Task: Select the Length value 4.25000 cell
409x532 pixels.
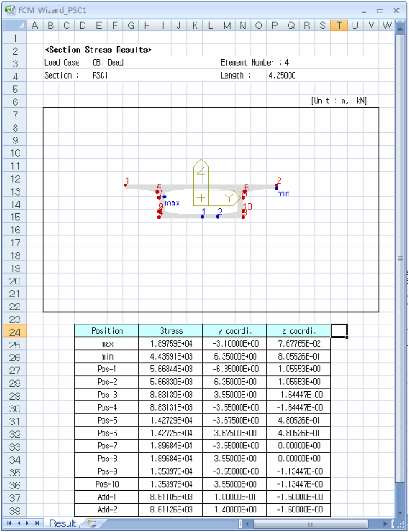Action: click(282, 75)
